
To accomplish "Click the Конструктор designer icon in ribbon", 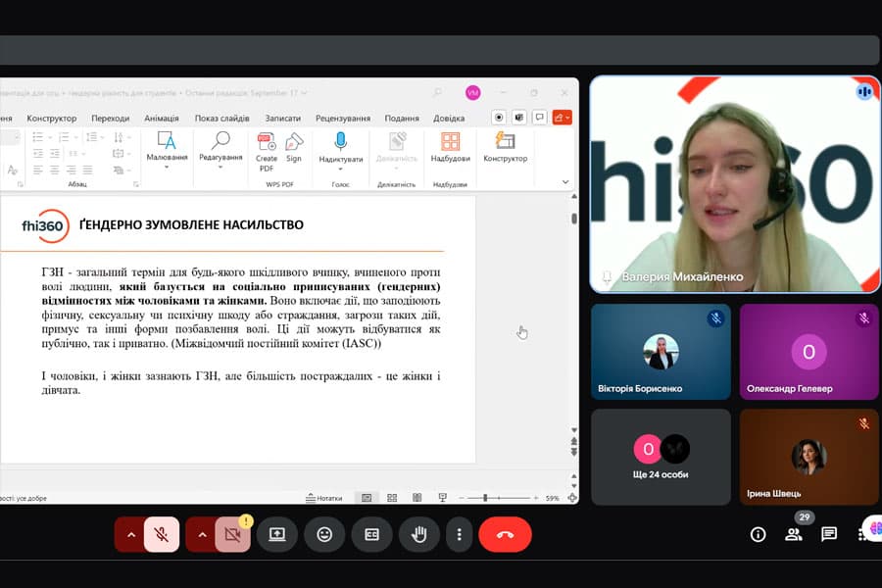I will (x=505, y=145).
